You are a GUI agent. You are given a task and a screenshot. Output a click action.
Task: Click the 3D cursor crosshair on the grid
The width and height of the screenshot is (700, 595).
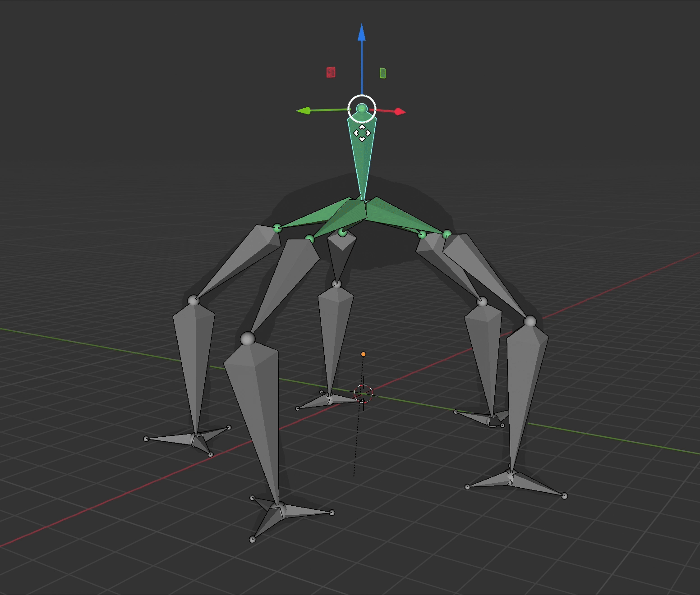coord(363,394)
